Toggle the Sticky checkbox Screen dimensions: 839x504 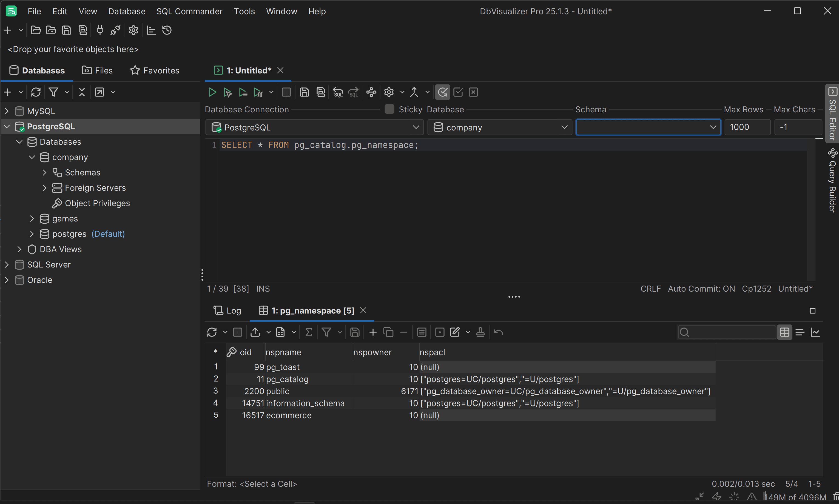389,109
